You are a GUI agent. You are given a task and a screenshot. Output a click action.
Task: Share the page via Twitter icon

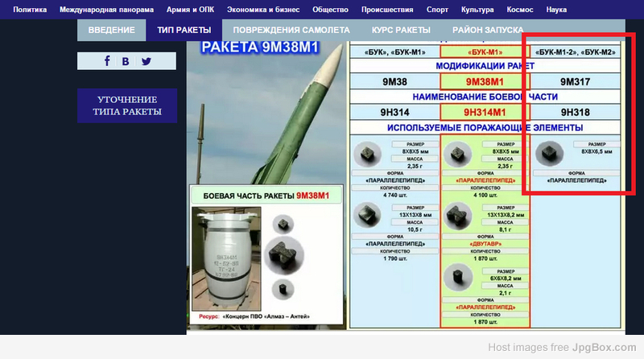click(x=147, y=61)
